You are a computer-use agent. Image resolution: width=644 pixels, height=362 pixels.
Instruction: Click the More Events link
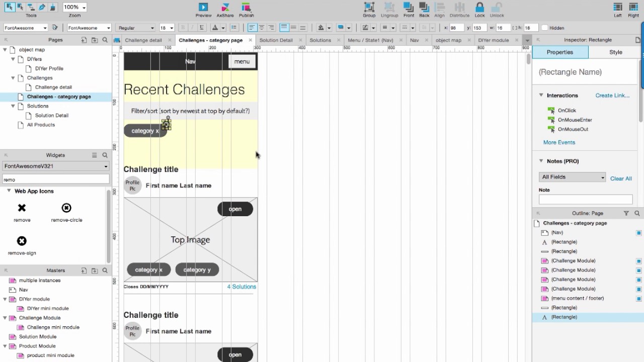[559, 142]
